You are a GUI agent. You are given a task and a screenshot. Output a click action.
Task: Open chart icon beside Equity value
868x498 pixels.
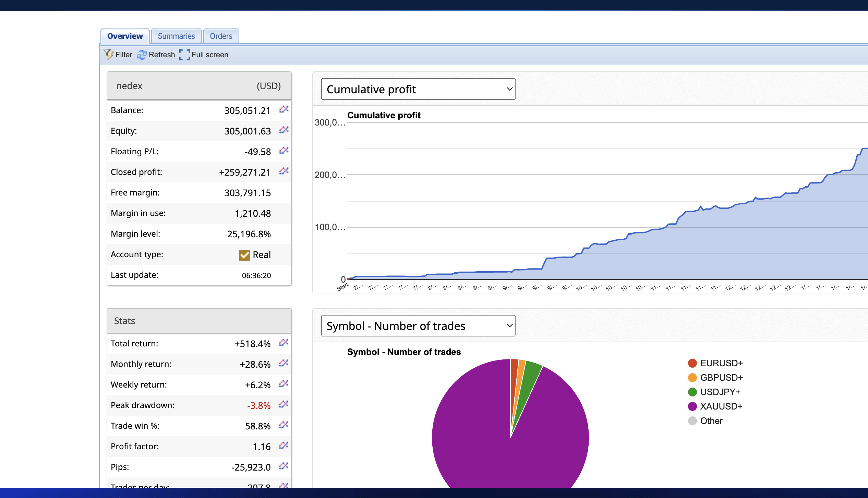[284, 130]
